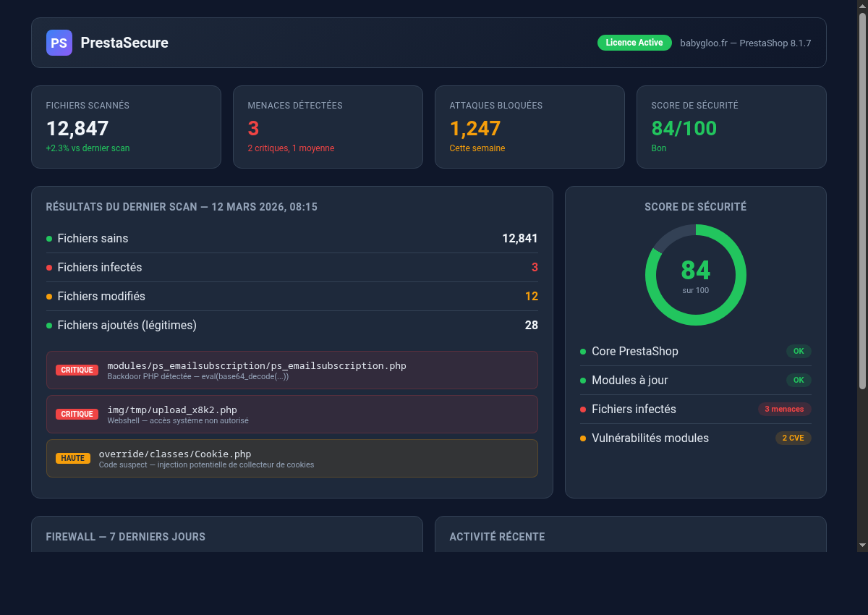Toggle the 3 menaces badge for Fichiers infectés
The height and width of the screenshot is (615, 868).
tap(784, 409)
